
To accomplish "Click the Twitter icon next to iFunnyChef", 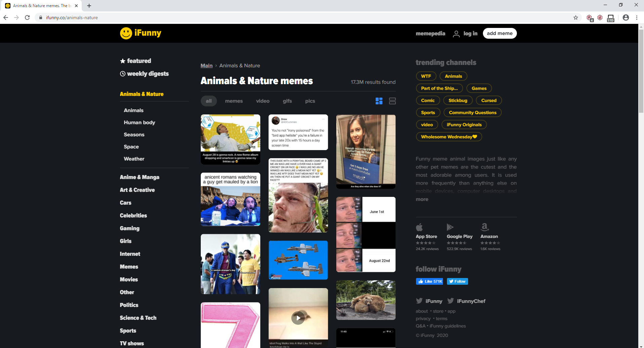I will pyautogui.click(x=451, y=301).
